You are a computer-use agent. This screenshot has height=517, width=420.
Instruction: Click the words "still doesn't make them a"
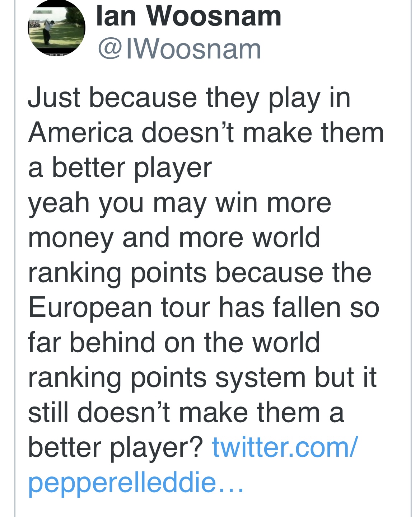[186, 412]
